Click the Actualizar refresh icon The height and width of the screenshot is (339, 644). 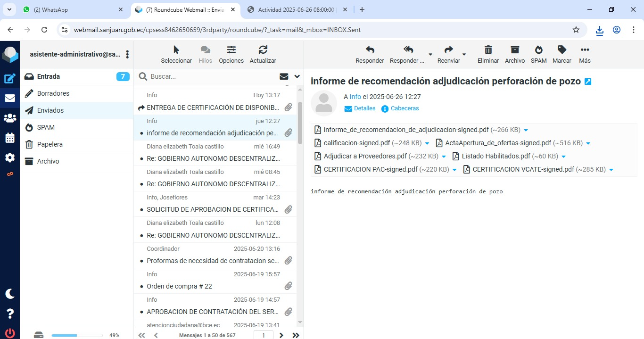click(263, 54)
